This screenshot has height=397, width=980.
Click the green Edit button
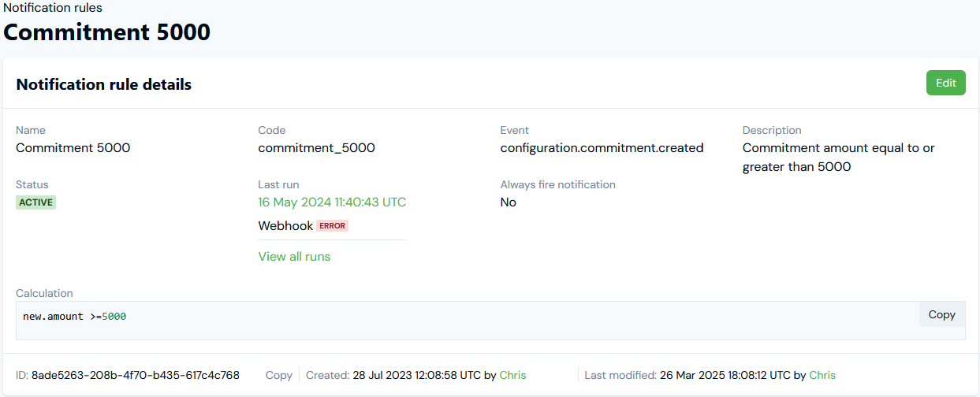[x=945, y=83]
